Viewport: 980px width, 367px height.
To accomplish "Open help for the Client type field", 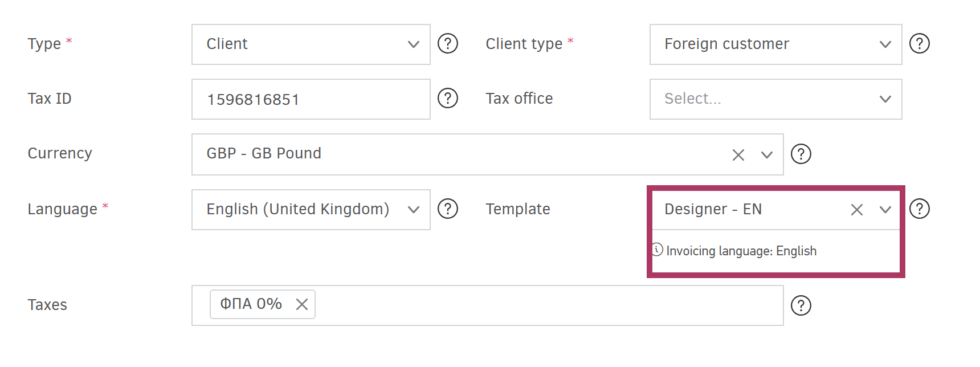I will 920,44.
